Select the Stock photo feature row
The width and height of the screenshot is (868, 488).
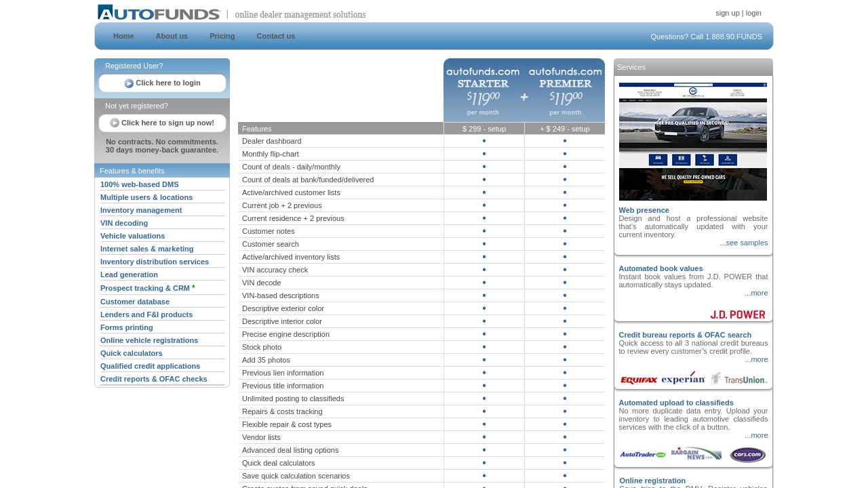pos(421,347)
